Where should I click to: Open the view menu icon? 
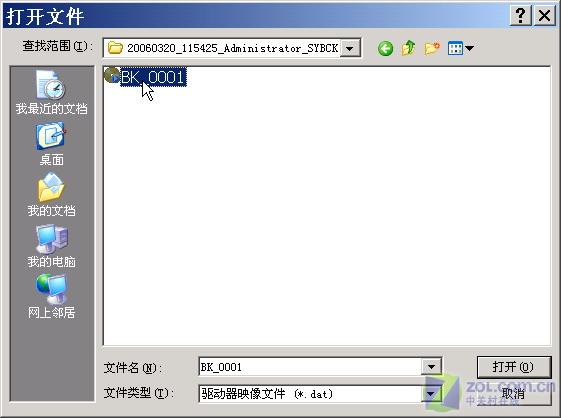point(455,48)
